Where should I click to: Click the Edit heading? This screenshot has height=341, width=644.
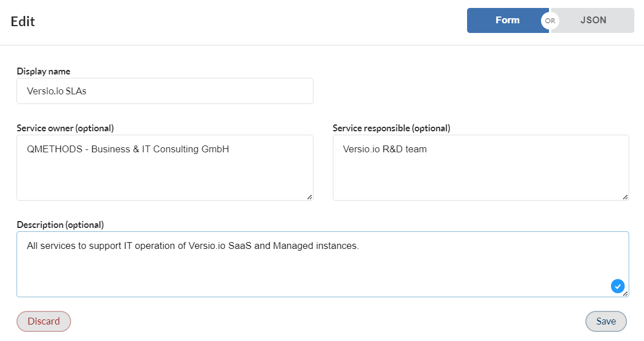[23, 22]
